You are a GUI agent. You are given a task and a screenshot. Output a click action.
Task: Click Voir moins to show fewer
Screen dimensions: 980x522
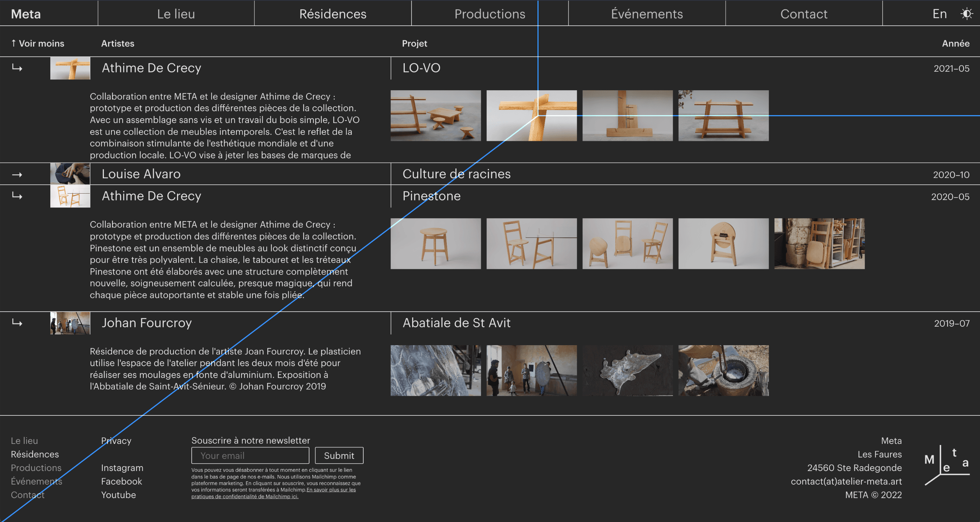coord(38,43)
